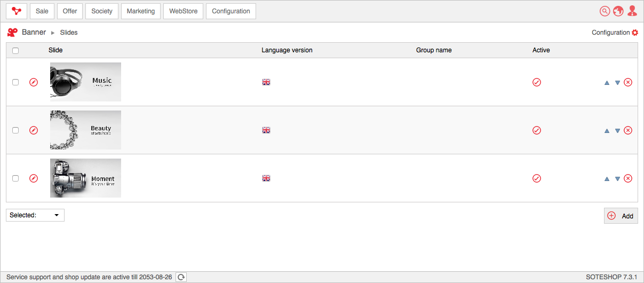Edit the Music slide via pencil icon
The height and width of the screenshot is (283, 644).
(34, 82)
